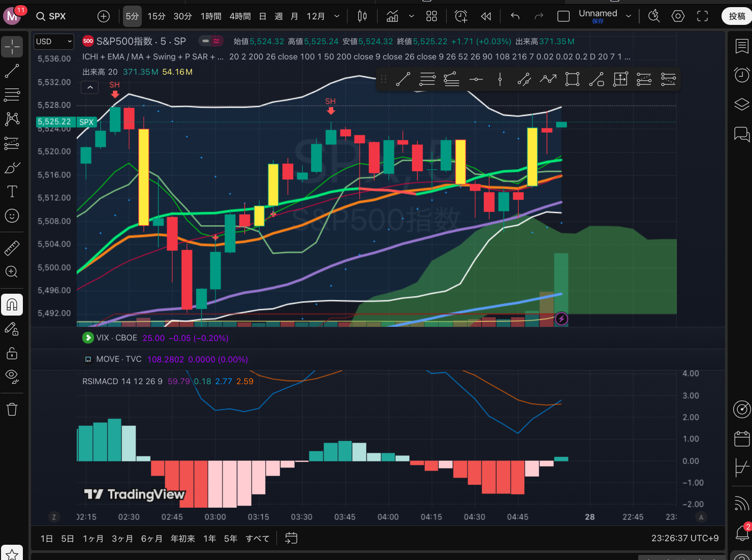Create an alert with the clock-plus icon

click(461, 16)
